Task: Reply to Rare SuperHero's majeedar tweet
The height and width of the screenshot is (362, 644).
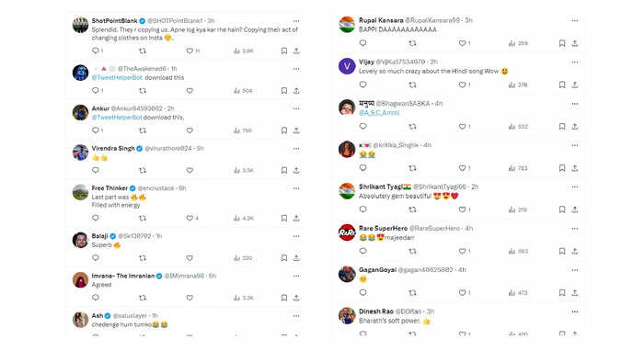Action: click(362, 251)
